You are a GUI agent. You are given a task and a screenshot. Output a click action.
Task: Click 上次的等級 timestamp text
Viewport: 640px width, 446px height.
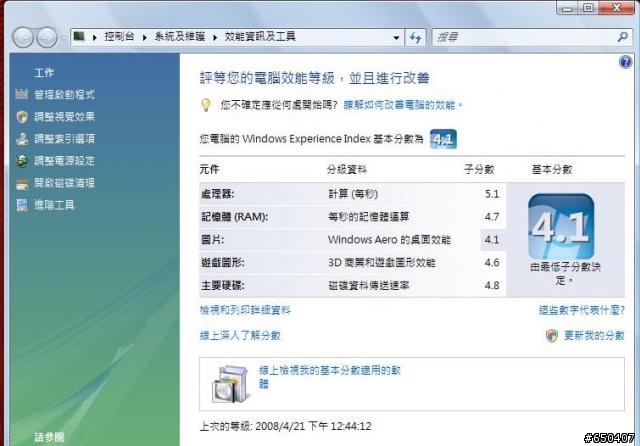tap(286, 426)
